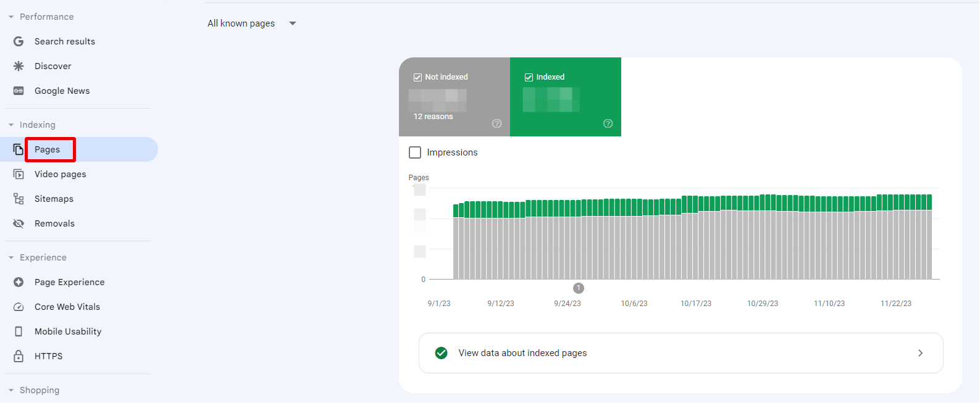980x403 pixels.
Task: Open Page Experience report
Action: click(69, 282)
